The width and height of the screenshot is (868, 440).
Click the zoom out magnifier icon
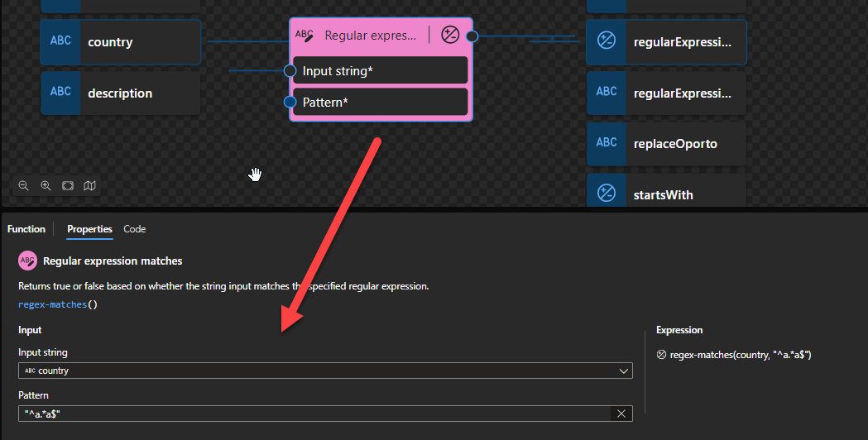[x=23, y=186]
